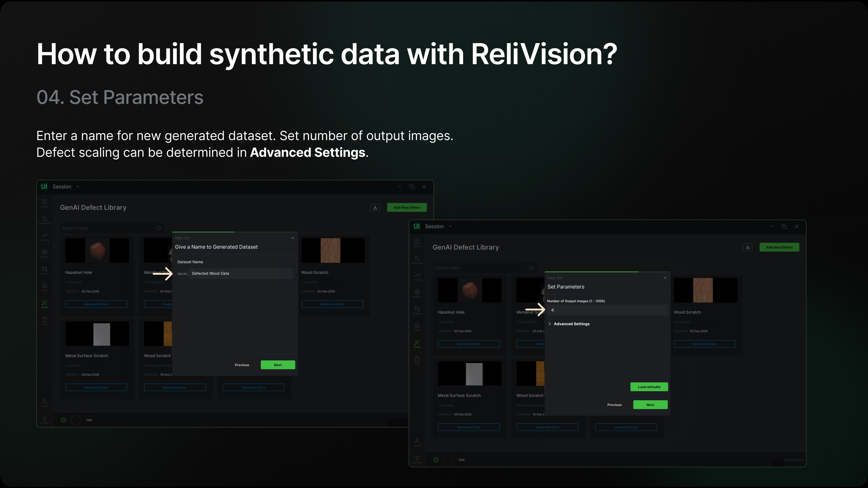Image resolution: width=868 pixels, height=488 pixels.
Task: Click Number of Output Images input field
Action: pyautogui.click(x=607, y=310)
